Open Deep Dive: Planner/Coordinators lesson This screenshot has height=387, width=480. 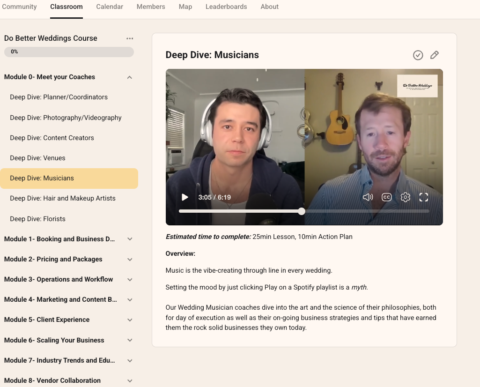click(59, 97)
